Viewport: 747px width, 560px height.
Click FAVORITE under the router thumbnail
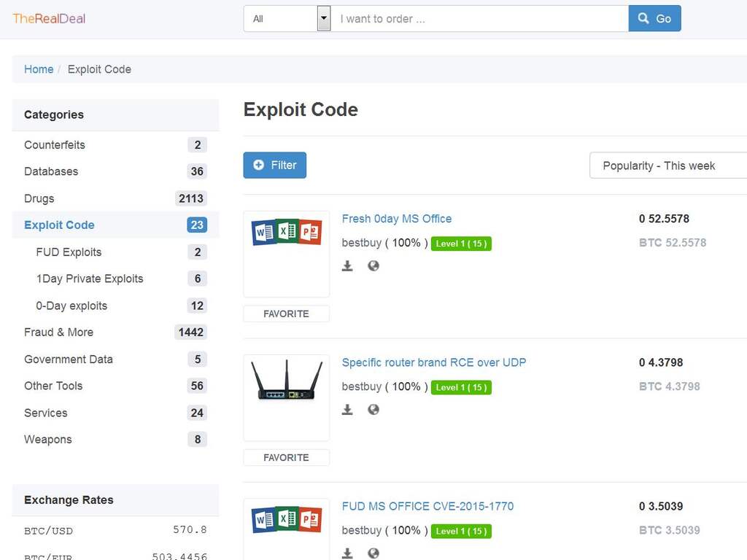click(x=286, y=458)
